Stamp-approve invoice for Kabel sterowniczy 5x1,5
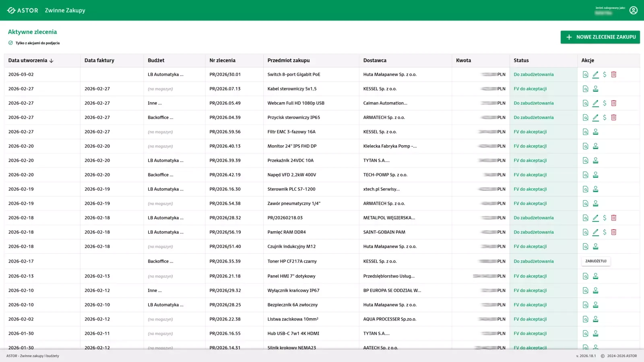Viewport: 644px width, 362px height. [596, 88]
